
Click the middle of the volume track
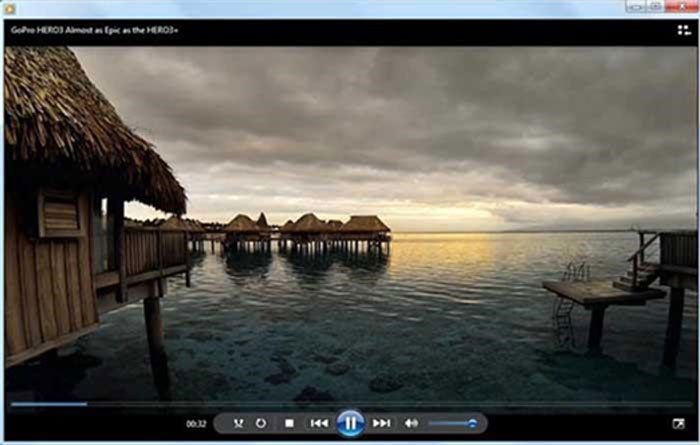coord(452,423)
